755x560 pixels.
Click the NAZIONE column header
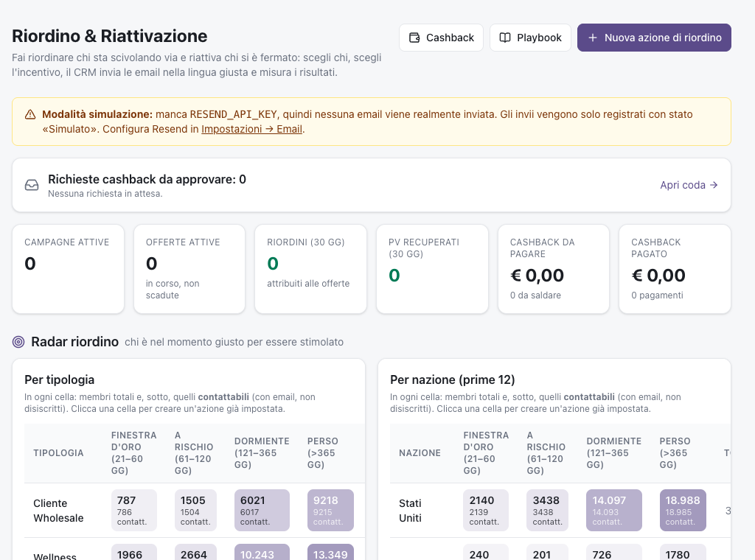420,453
